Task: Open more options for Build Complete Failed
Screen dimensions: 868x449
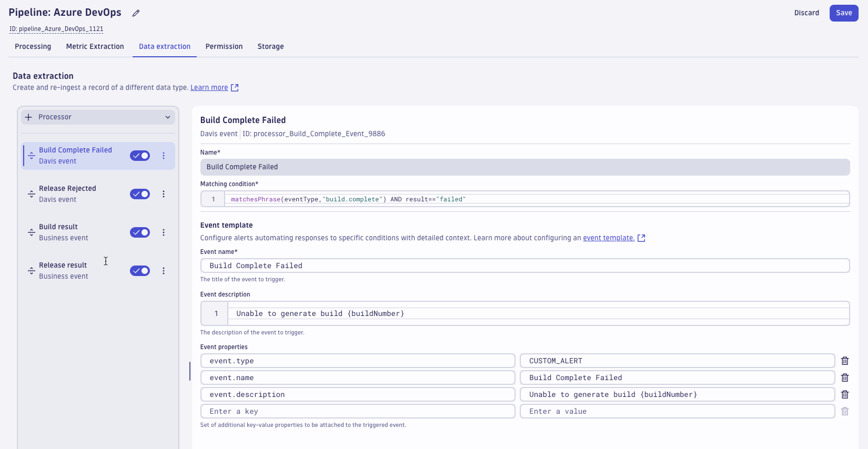Action: (x=164, y=156)
